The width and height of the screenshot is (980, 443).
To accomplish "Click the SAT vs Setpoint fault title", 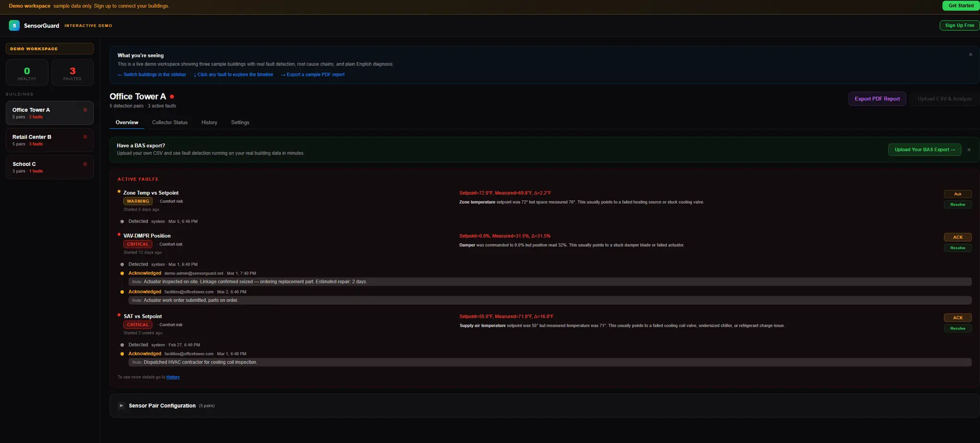I will (143, 316).
